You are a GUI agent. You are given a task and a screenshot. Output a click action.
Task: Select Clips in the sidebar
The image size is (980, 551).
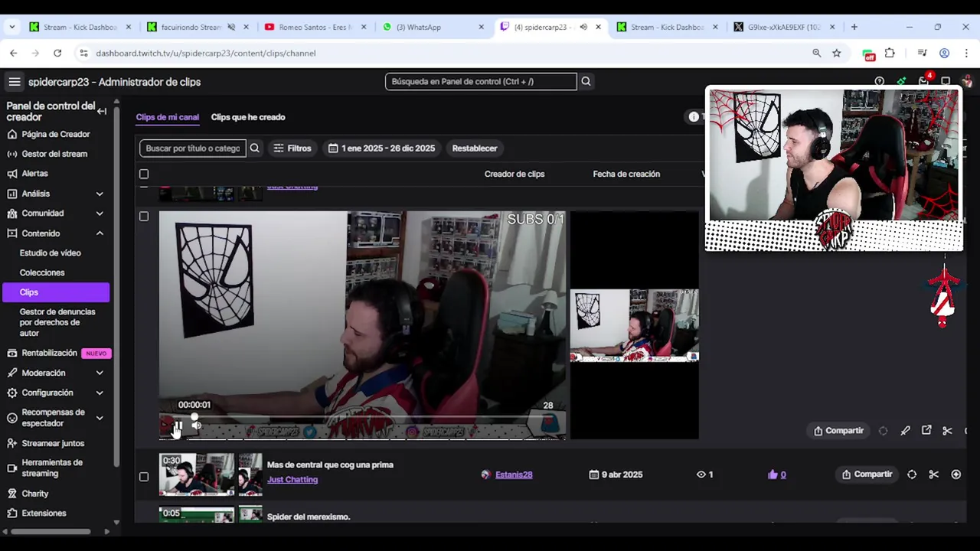coord(56,292)
